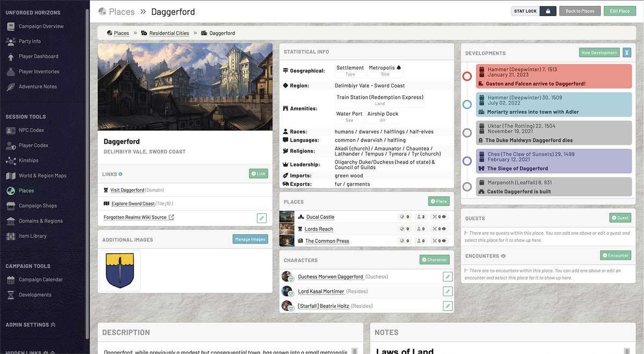Select the blue timeline marker for Moriarty arrives

click(467, 105)
